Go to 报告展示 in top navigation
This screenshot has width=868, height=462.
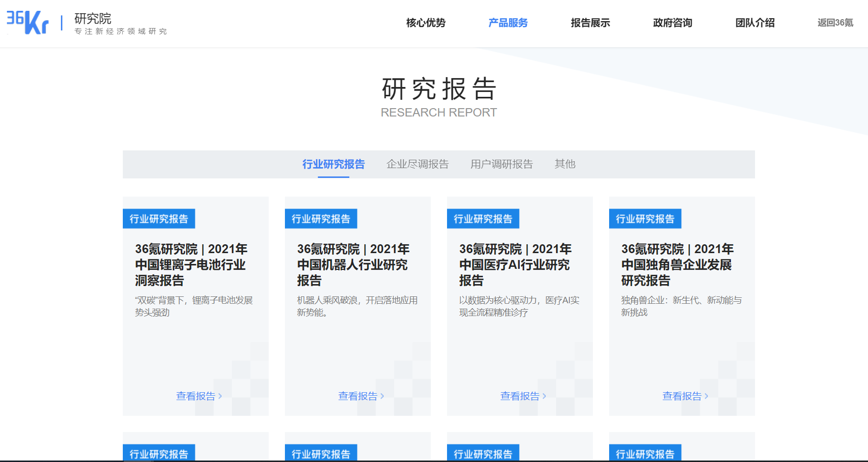pos(590,23)
